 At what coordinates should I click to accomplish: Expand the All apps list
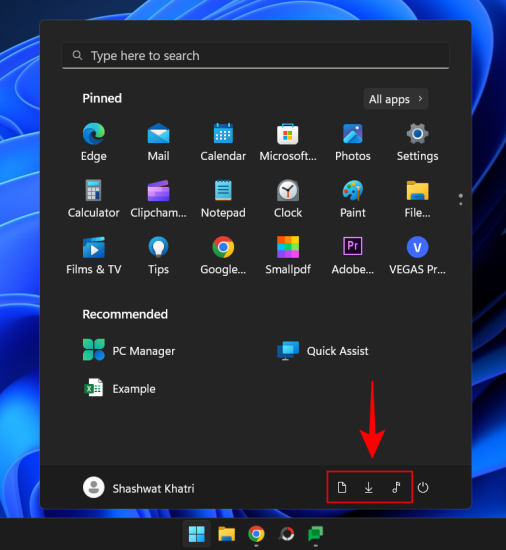(396, 99)
